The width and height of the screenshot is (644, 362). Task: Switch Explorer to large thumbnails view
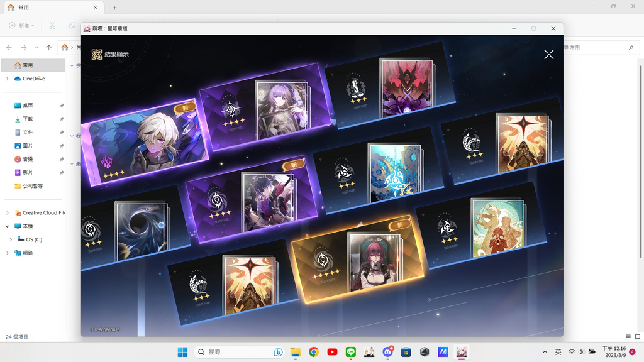638,337
